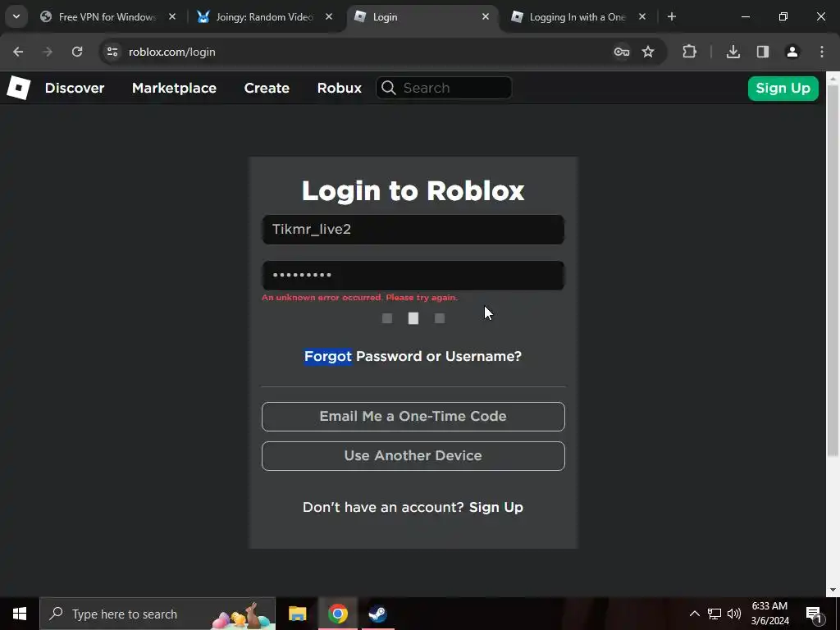Click the Roblox search magnifier icon
Viewport: 840px width, 630px height.
click(x=389, y=88)
